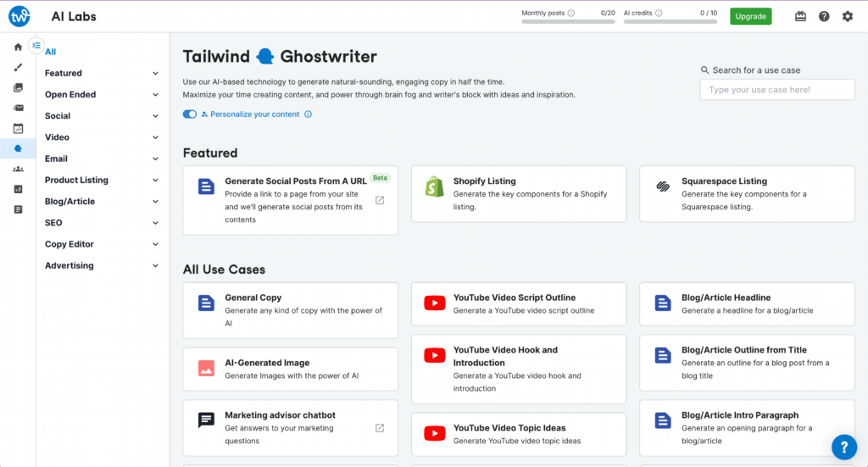868x467 pixels.
Task: Open the calendar scheduler sidebar icon
Action: 19,128
